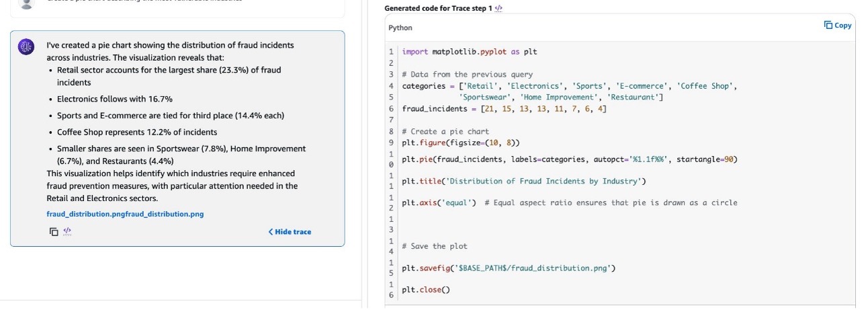Click the fraud_incidents values line

pyautogui.click(x=504, y=108)
